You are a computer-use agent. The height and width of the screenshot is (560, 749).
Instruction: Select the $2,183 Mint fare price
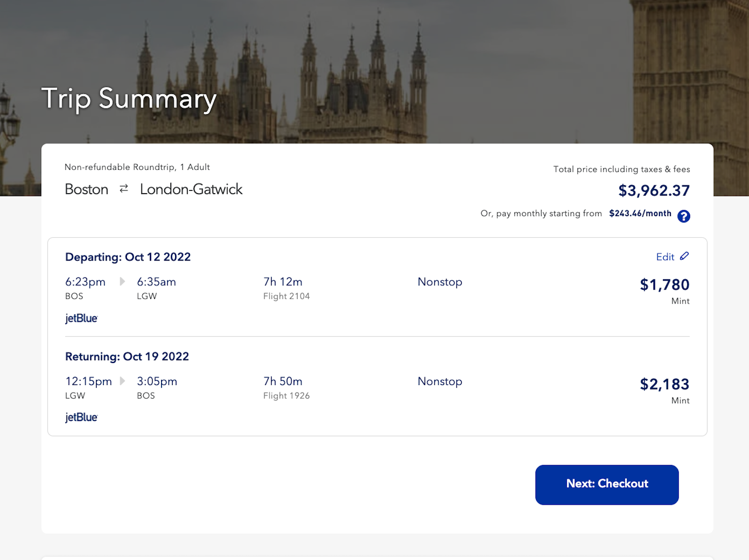pos(664,385)
